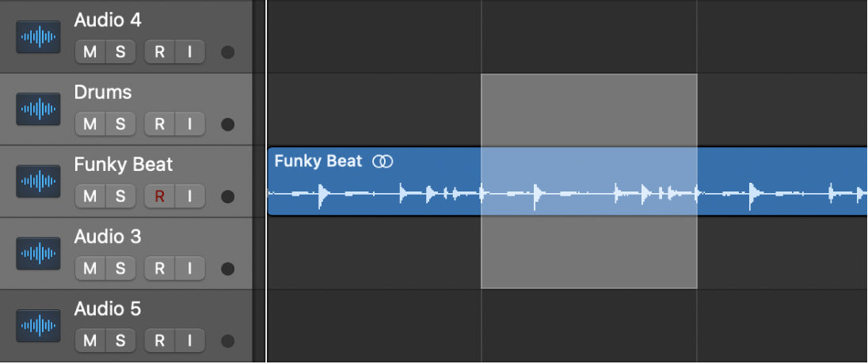
Task: Record-enable the Drums track
Action: [x=159, y=124]
